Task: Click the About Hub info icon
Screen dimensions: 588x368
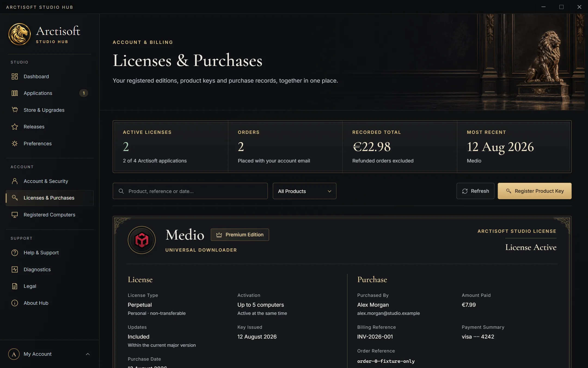Action: [15, 303]
